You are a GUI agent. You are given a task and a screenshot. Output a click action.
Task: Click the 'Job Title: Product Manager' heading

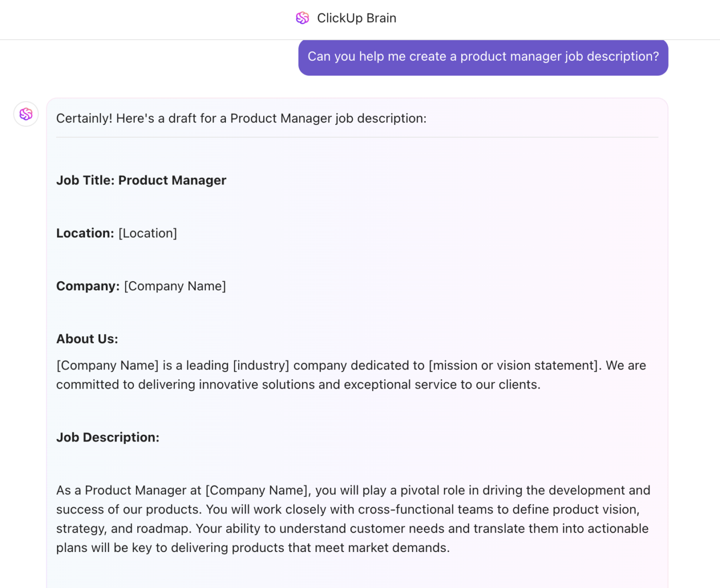click(141, 180)
